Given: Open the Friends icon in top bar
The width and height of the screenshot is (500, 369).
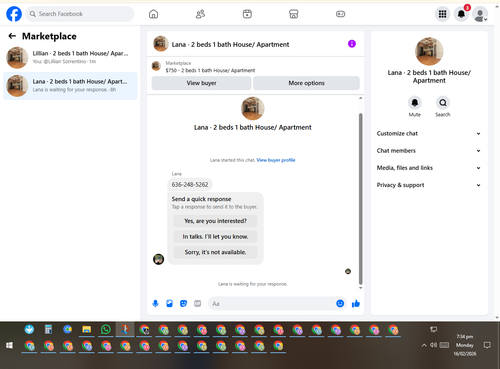Looking at the screenshot, I should point(200,14).
